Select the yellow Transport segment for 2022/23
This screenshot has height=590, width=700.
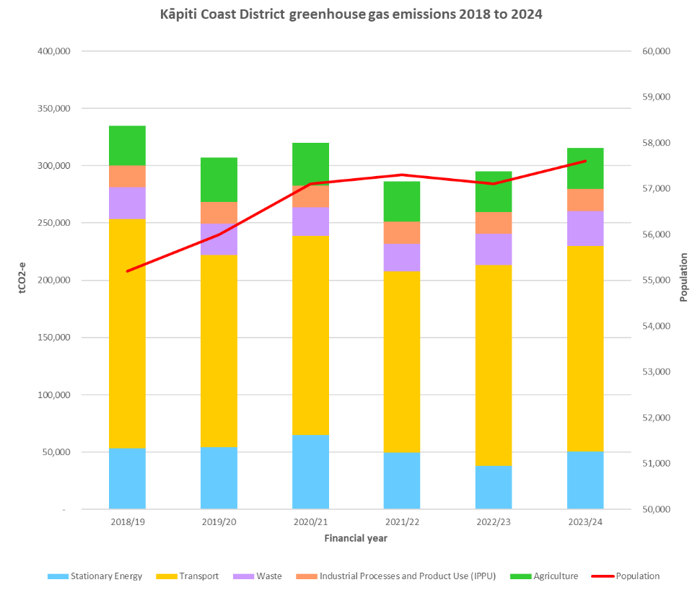[494, 364]
